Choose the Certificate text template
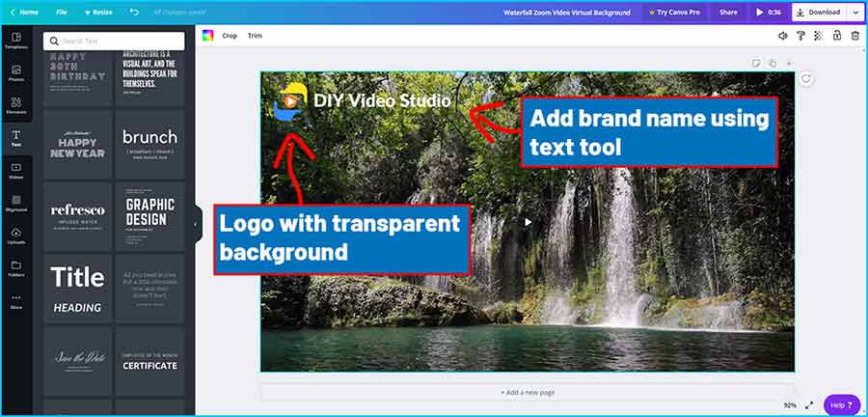The width and height of the screenshot is (868, 417). (x=150, y=360)
